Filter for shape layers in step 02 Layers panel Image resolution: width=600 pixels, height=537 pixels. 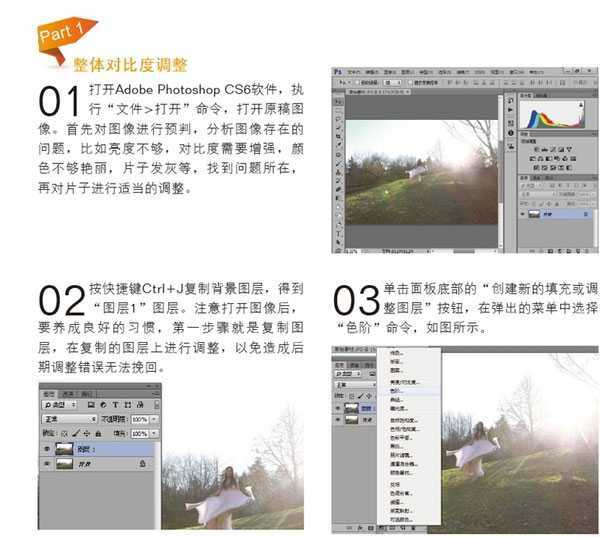[x=128, y=405]
